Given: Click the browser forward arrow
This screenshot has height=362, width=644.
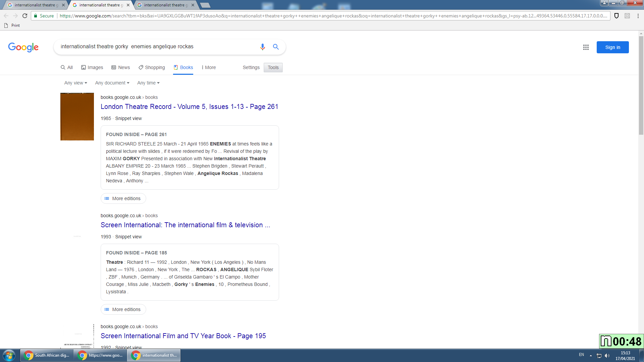Looking at the screenshot, I should pyautogui.click(x=15, y=16).
